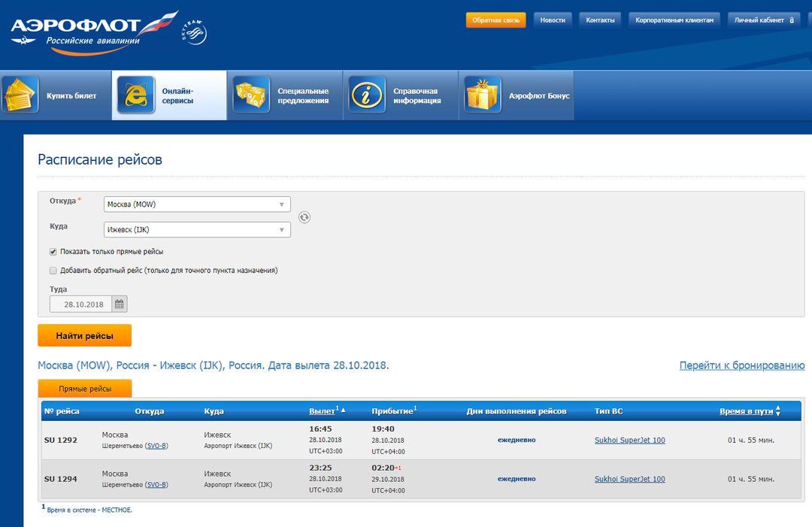
Task: Click the 'Дни выполнения рейсов' column header
Action: 517,411
